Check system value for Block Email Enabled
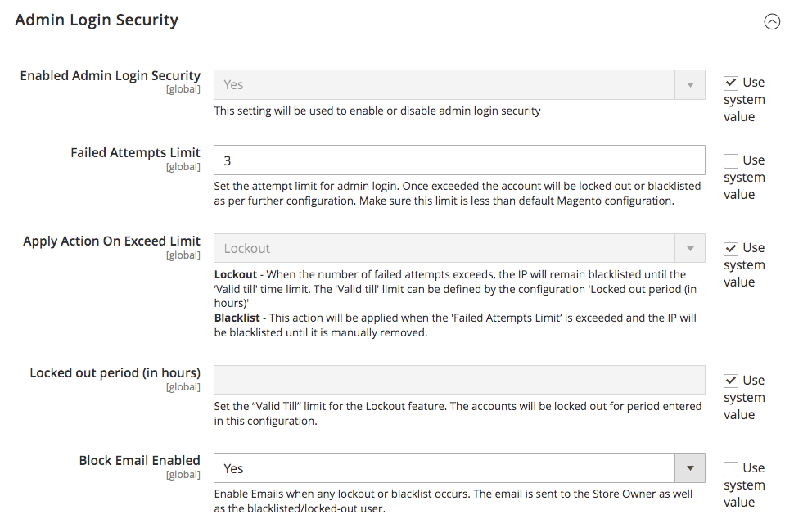 [731, 468]
